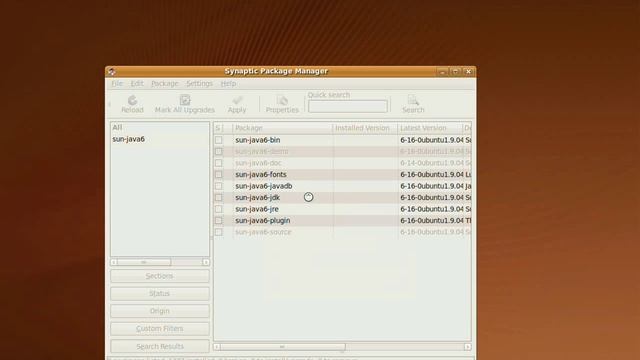This screenshot has width=640, height=360.
Task: Select the sun-java6-demo package name
Action: click(262, 151)
